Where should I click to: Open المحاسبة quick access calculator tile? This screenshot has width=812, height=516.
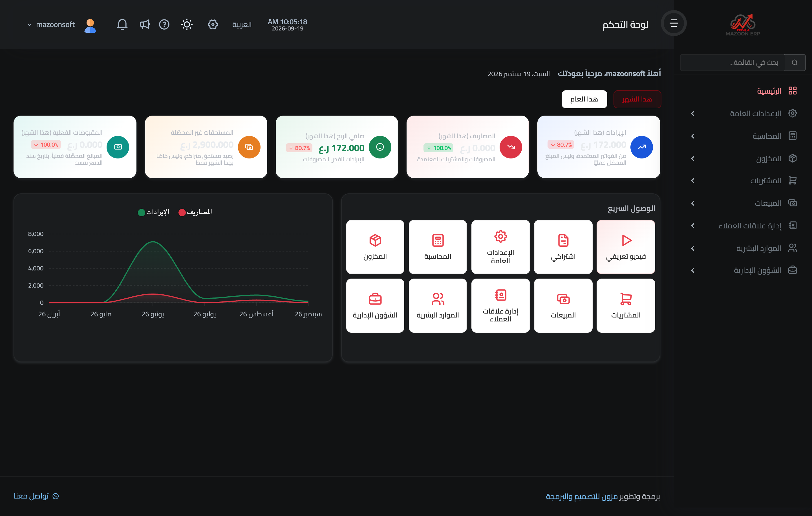pos(438,247)
